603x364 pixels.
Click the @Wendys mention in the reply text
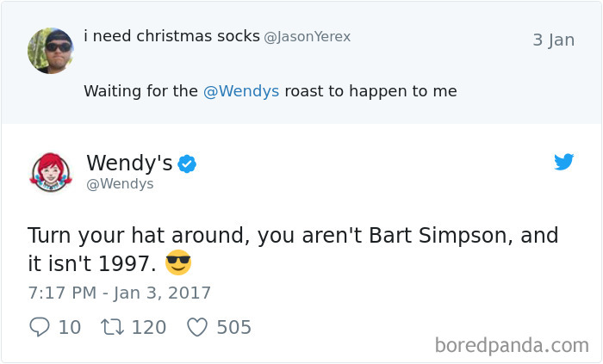241,90
